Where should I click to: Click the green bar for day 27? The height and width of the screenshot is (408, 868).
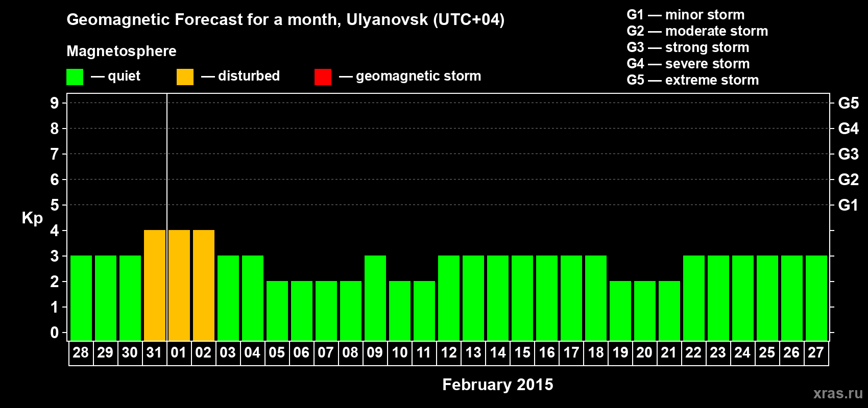816,298
